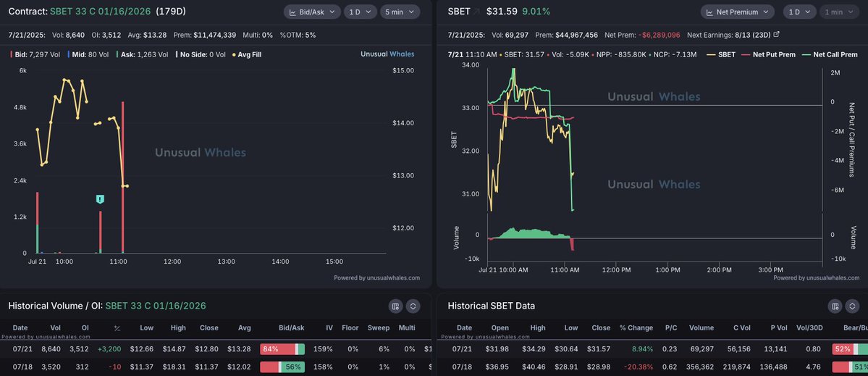Screen dimensions: 868x376
Task: Select the 356,362 volume cell
Action: [x=700, y=367]
